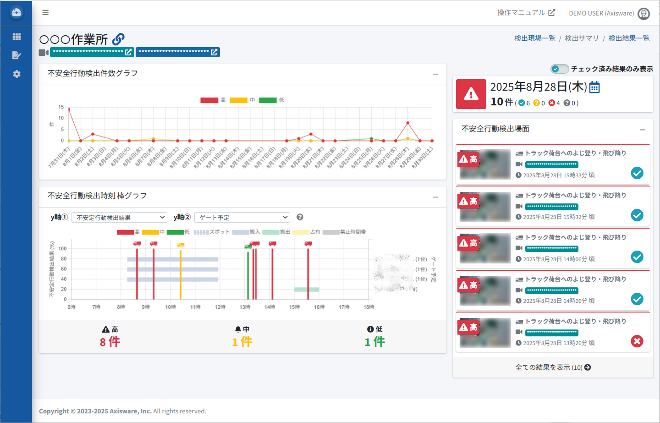Image resolution: width=660 pixels, height=423 pixels.
Task: Click the help question icon beside y軸②
Action: click(x=300, y=217)
